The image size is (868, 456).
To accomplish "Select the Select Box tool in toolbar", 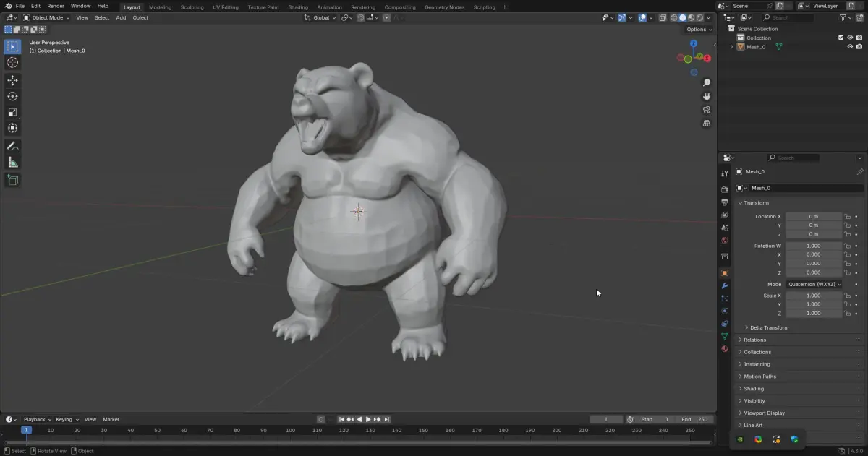I will pos(12,46).
